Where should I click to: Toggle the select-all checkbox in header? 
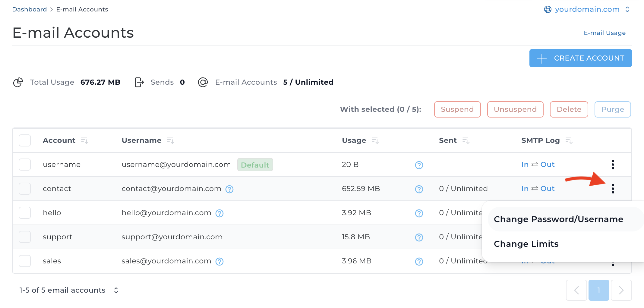click(25, 140)
